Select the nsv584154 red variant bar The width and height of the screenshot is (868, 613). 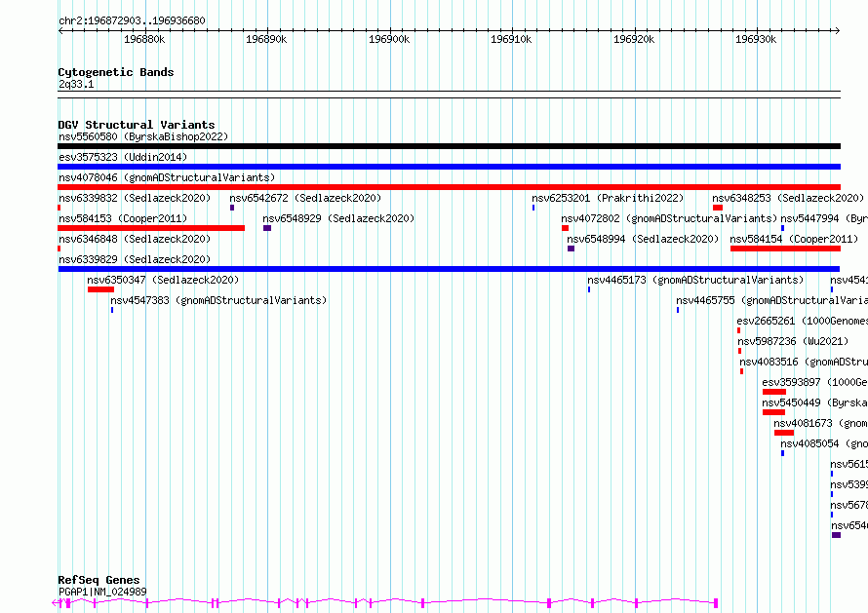[785, 249]
